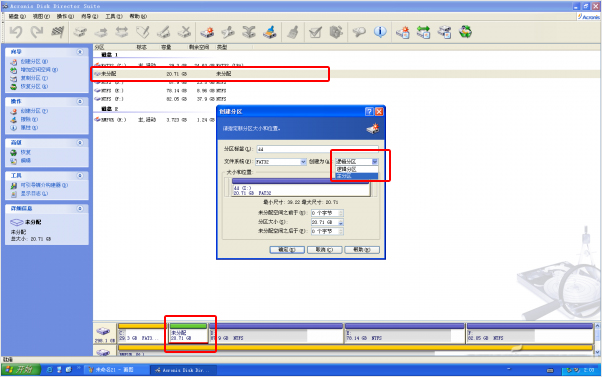Screen dimensions: 602x377
Task: Click the 未分配空间之前于 spinner arrows
Action: click(341, 213)
